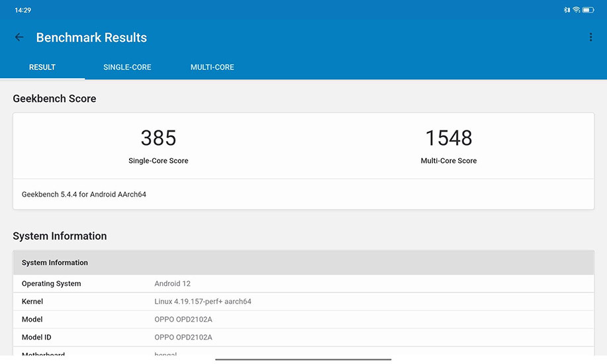
Task: Open the three-dot overflow menu
Action: [x=590, y=38]
